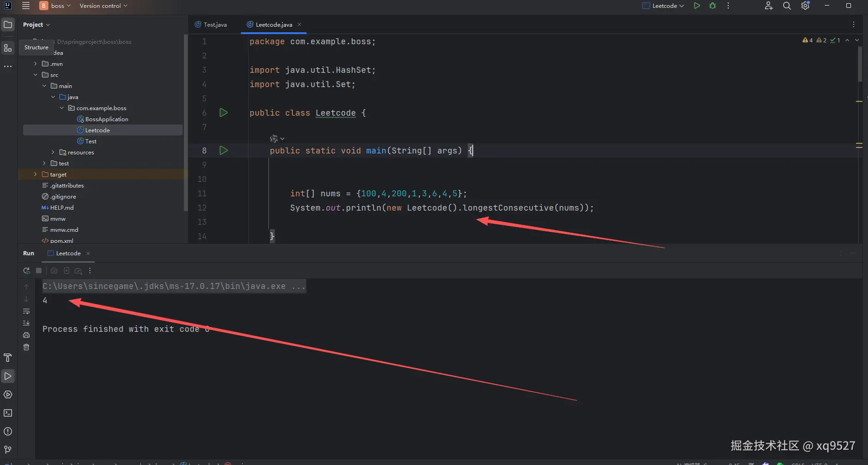
Task: Open the Structure tool window
Action: [8, 47]
